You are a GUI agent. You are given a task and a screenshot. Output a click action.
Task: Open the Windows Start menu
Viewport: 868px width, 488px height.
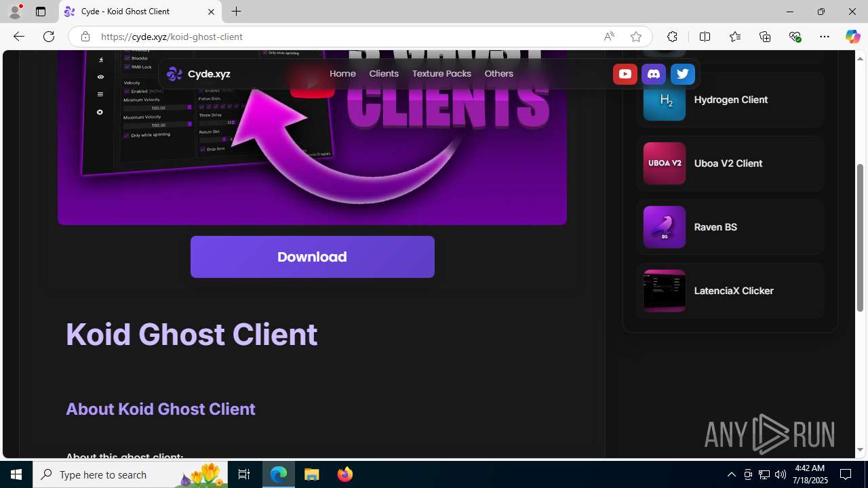(16, 474)
